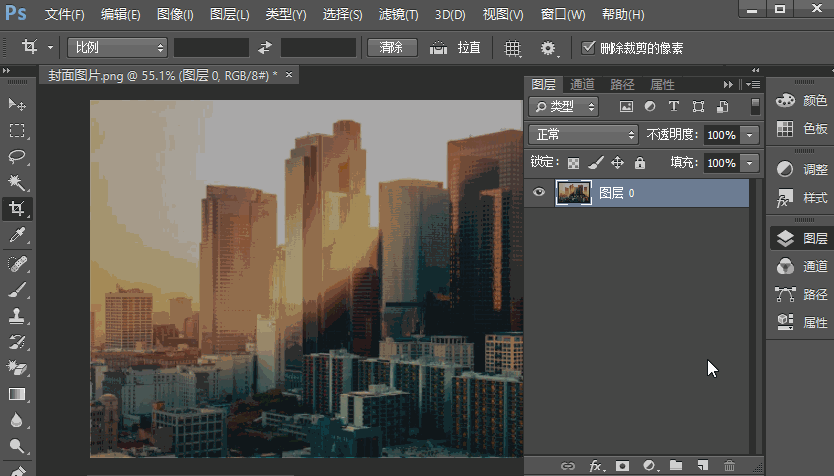
Task: Swap crop width and height values
Action: [265, 48]
